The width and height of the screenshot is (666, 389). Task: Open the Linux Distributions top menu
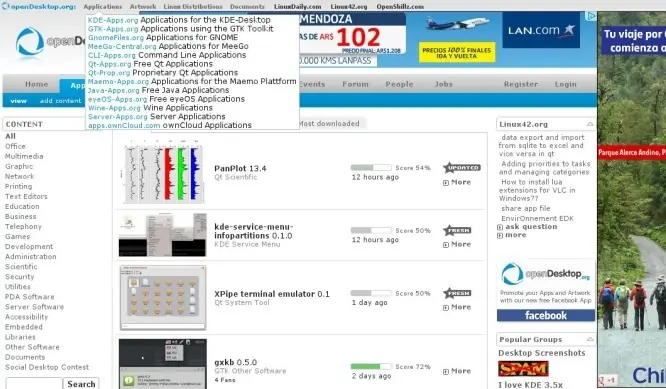pyautogui.click(x=193, y=6)
